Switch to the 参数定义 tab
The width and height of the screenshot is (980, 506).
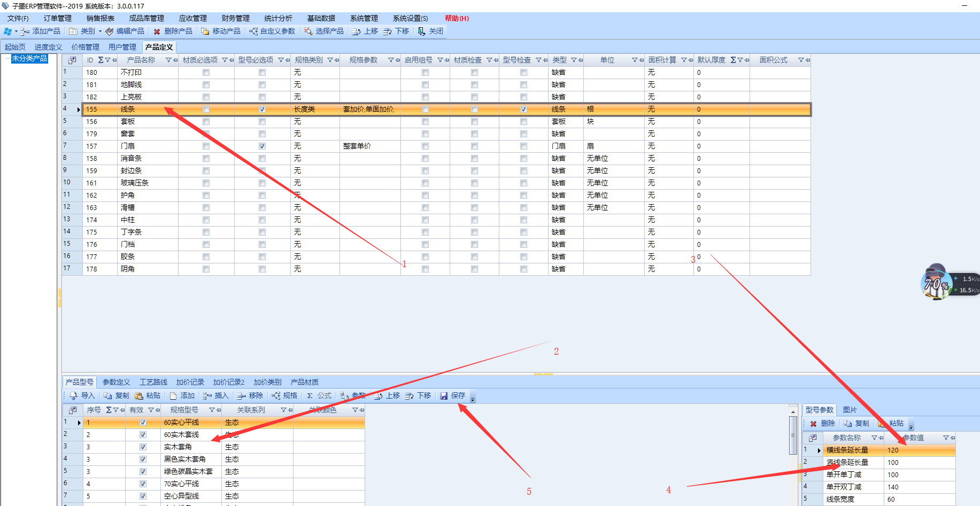pyautogui.click(x=116, y=383)
